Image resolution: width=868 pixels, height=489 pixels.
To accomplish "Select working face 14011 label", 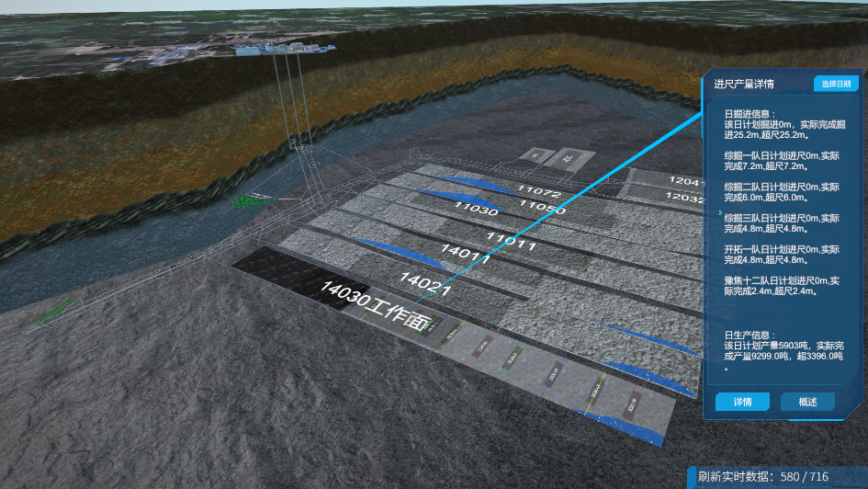I will (466, 254).
